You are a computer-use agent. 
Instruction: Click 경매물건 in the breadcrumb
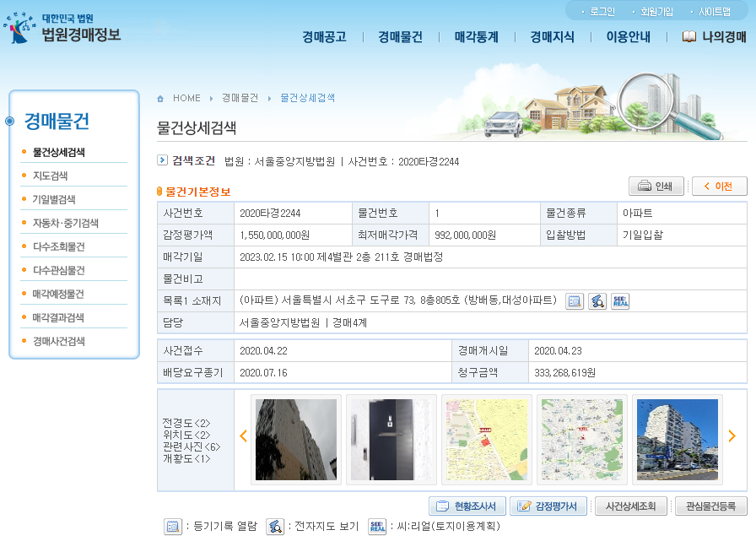[240, 99]
